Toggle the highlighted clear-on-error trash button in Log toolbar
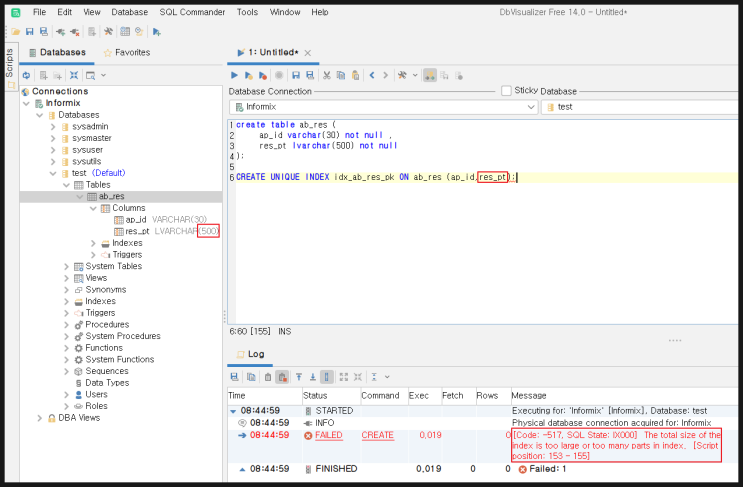 [282, 377]
